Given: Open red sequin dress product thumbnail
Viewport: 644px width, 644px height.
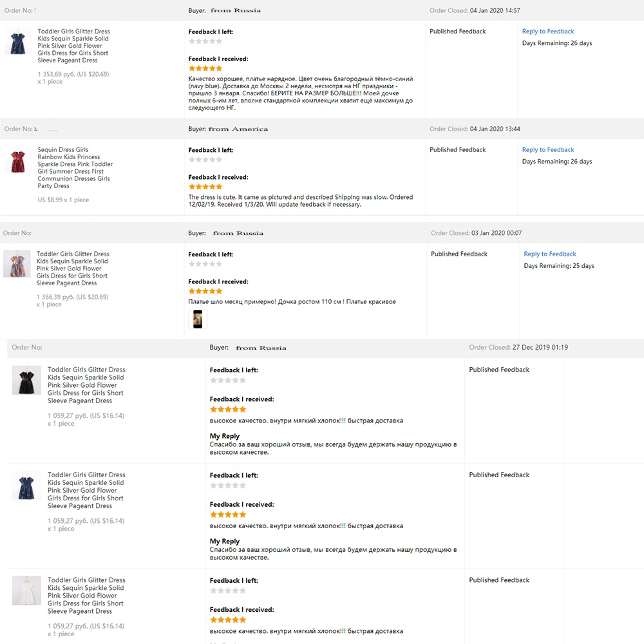Looking at the screenshot, I should 17,160.
